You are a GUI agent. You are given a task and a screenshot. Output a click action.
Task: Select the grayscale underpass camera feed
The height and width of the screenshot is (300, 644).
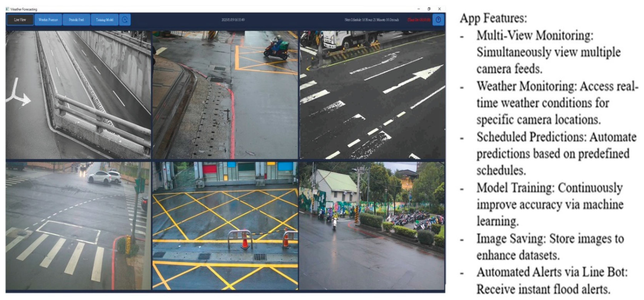[78, 95]
